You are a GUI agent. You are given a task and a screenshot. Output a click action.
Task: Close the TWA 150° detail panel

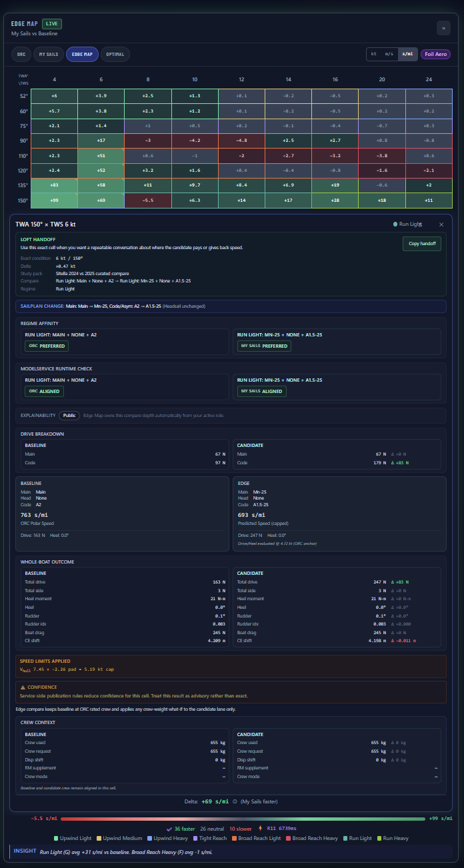pos(441,225)
